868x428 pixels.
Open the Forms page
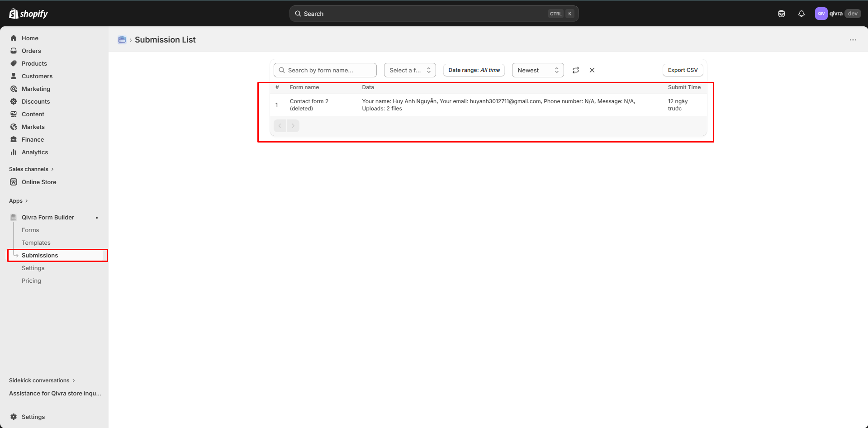tap(30, 230)
